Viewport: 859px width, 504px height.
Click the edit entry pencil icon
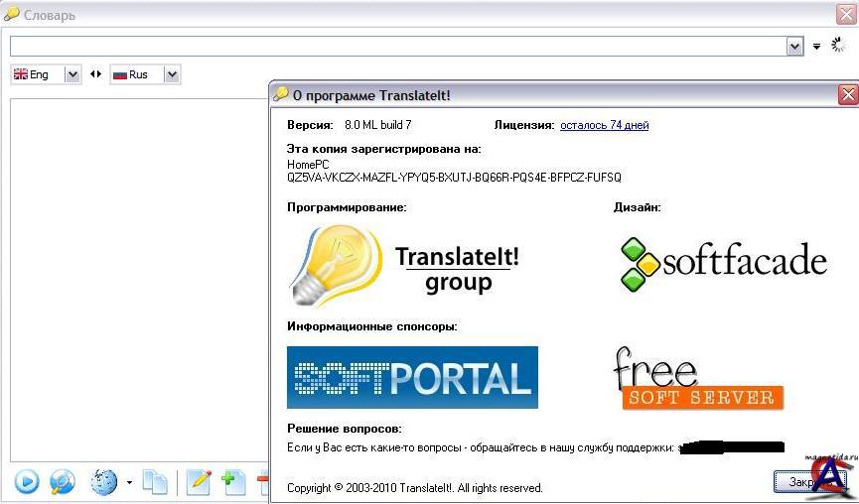point(199,482)
